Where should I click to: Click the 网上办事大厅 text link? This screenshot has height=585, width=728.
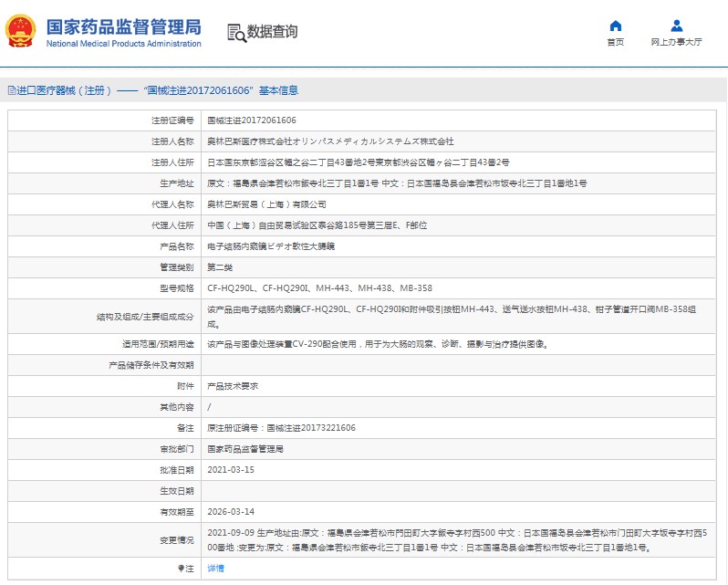click(677, 42)
